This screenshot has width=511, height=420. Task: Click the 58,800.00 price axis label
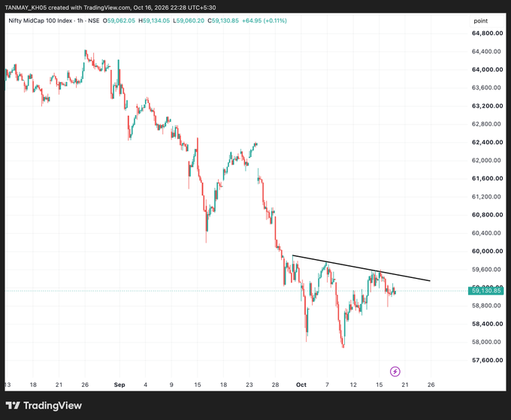486,306
